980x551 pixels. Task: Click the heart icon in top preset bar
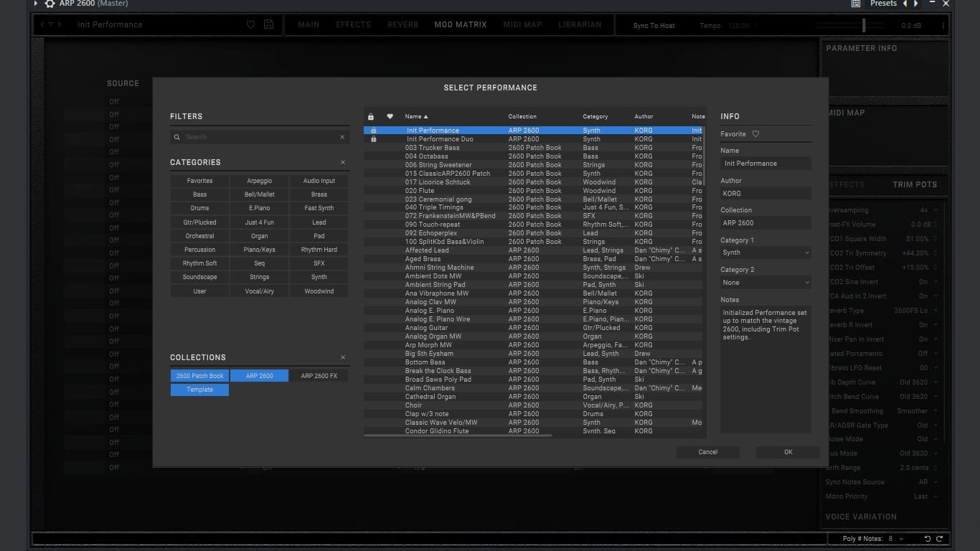(x=250, y=24)
